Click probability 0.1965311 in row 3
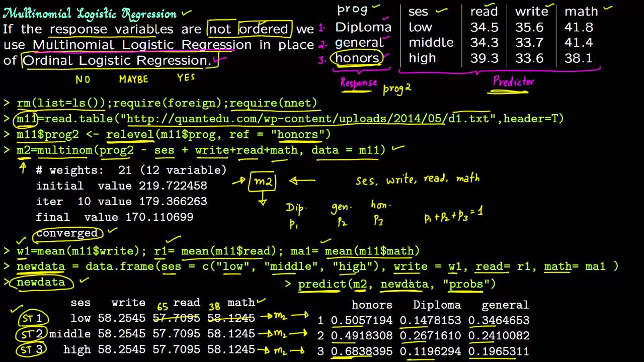This screenshot has height=362, width=644. 499,351
